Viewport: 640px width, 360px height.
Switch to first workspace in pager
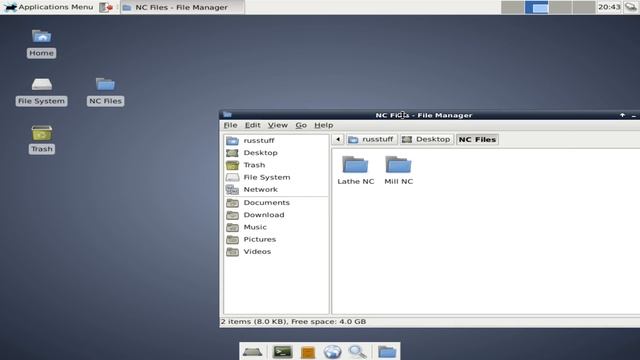tap(513, 7)
